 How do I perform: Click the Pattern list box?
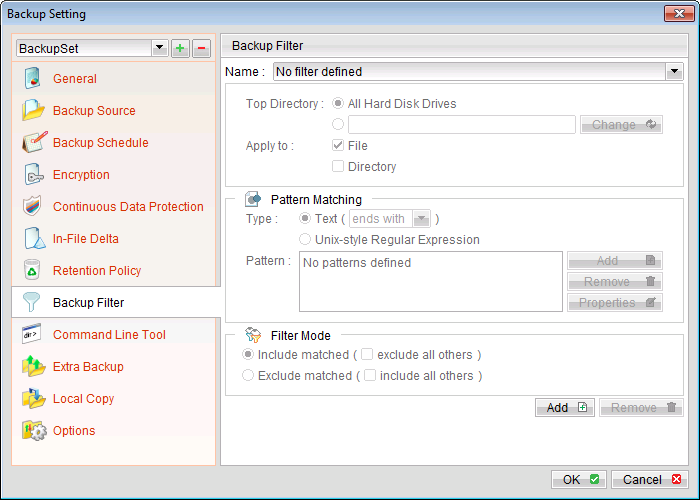coord(431,282)
